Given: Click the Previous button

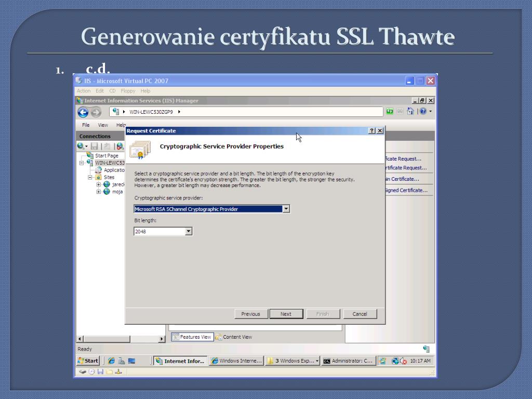Looking at the screenshot, I should pos(251,314).
